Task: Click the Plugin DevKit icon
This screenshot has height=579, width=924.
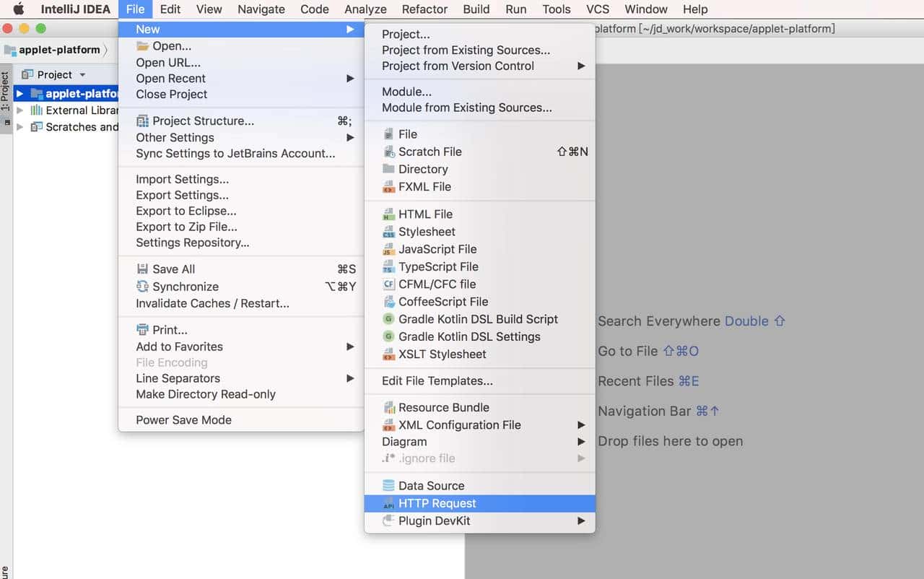Action: [x=388, y=521]
